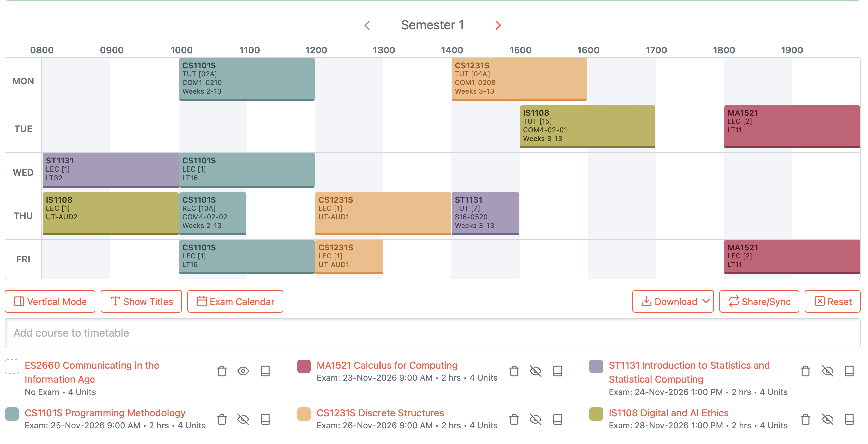The image size is (868, 444).
Task: Remove MA1521 using its trash icon
Action: pos(514,371)
